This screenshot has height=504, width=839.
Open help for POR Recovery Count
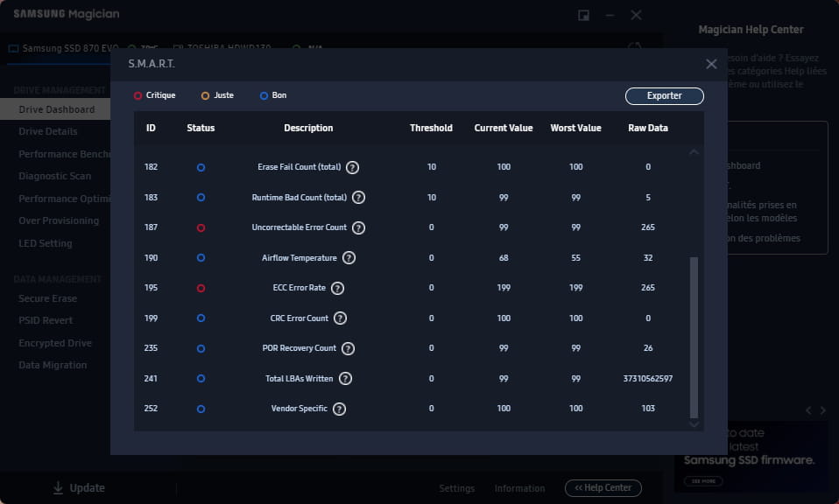coord(348,348)
